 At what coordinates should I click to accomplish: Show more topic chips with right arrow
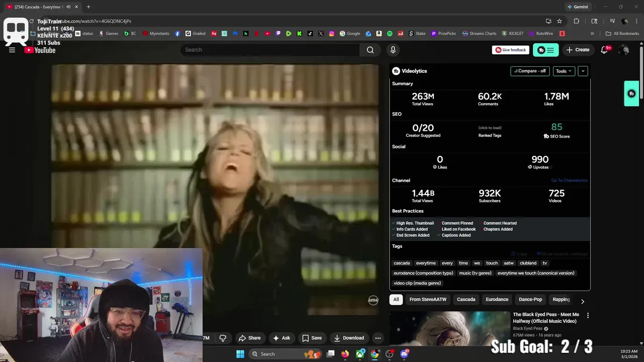(x=583, y=302)
